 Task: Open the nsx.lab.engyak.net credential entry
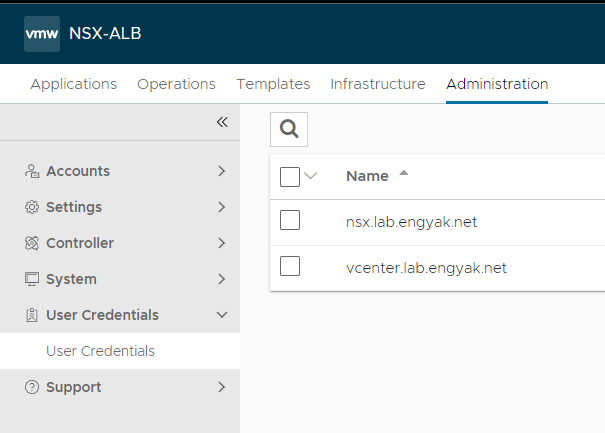point(411,222)
